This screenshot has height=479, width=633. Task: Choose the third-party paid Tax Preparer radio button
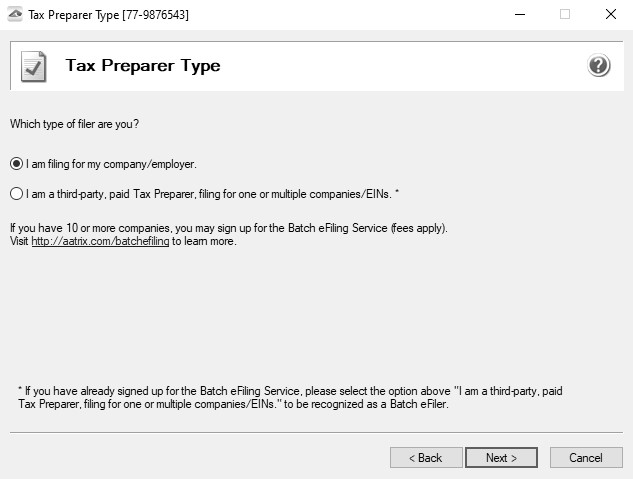click(16, 194)
